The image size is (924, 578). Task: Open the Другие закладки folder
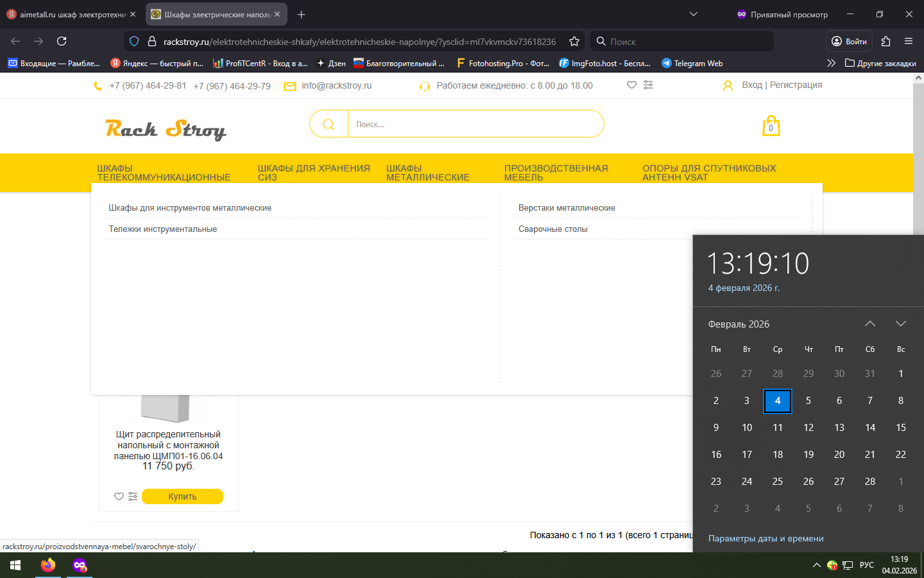point(880,63)
